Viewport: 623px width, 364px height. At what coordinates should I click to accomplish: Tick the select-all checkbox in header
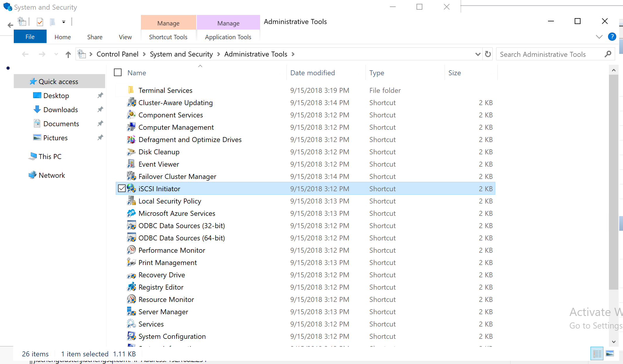pos(118,73)
